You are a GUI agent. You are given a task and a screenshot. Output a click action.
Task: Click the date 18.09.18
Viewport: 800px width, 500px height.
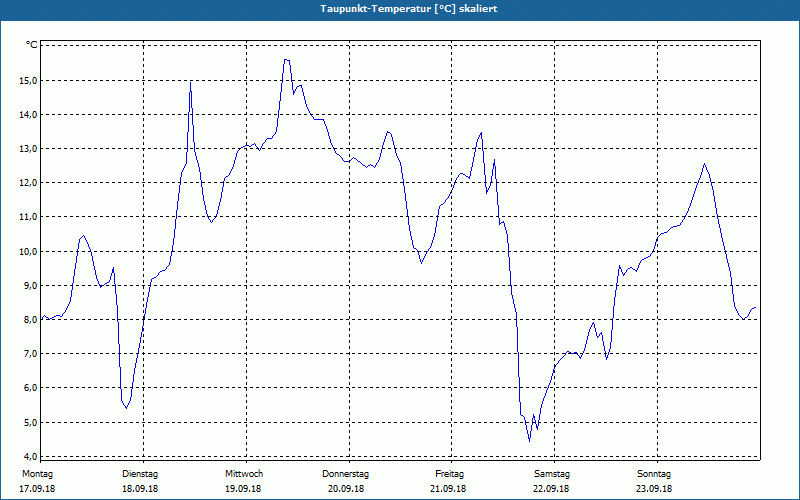(140, 489)
